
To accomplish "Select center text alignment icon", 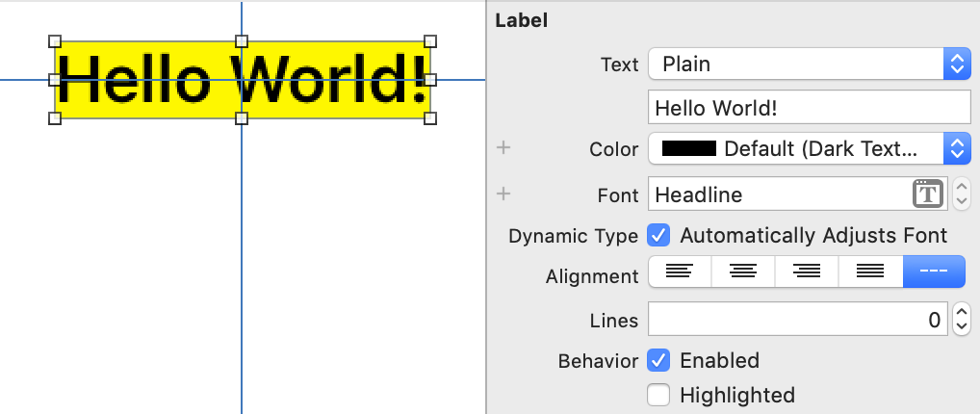I will pyautogui.click(x=742, y=272).
